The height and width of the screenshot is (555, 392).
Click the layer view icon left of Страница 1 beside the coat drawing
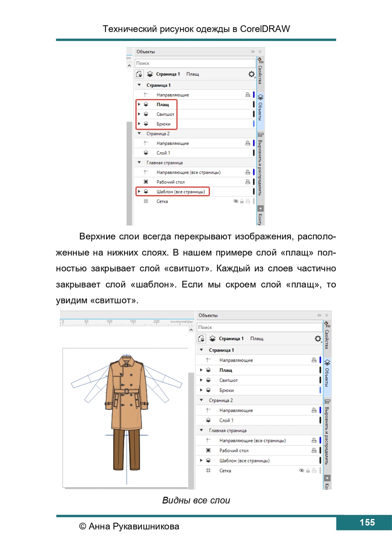202,338
